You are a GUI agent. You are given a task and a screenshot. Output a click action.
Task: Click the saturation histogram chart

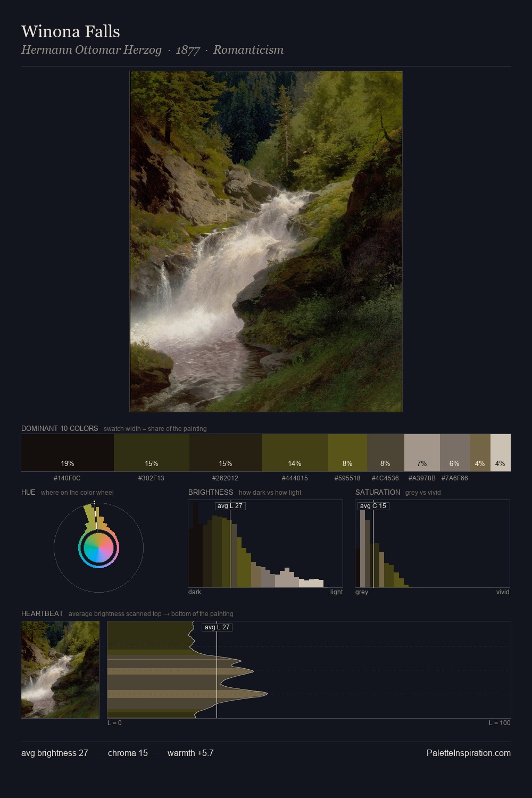(x=433, y=544)
